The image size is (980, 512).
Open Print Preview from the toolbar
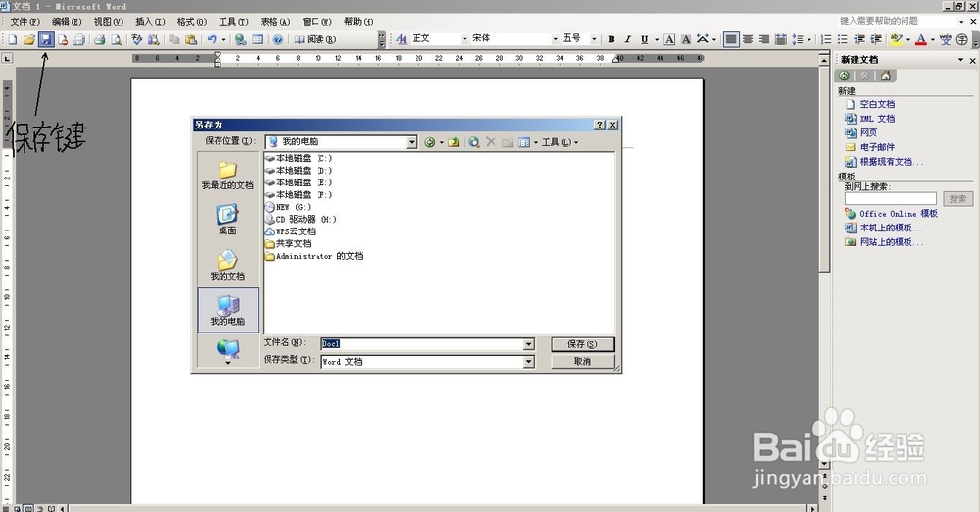[x=116, y=39]
